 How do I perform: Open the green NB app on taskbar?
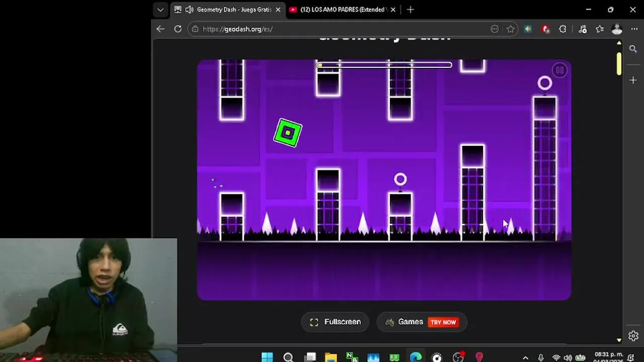(352, 357)
